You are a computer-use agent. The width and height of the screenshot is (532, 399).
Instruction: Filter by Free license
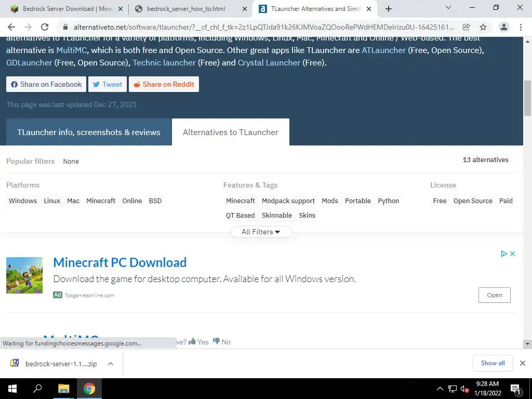pyautogui.click(x=440, y=201)
